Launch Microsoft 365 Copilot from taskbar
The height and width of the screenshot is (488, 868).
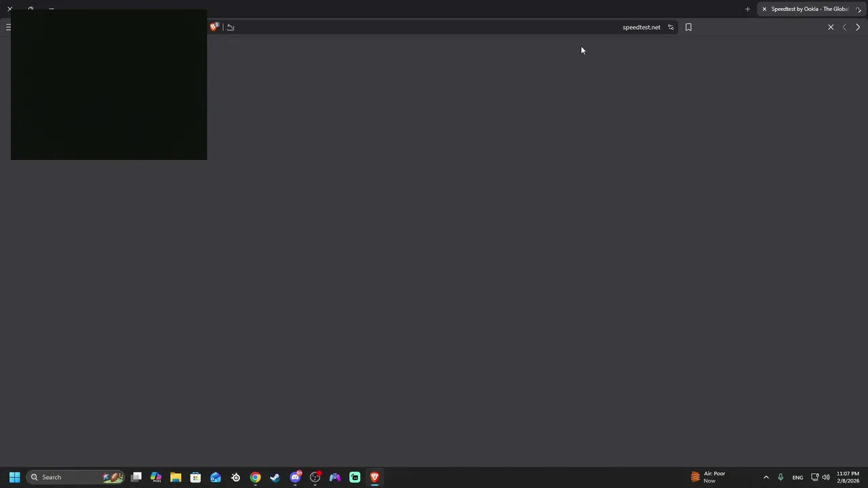pyautogui.click(x=156, y=477)
